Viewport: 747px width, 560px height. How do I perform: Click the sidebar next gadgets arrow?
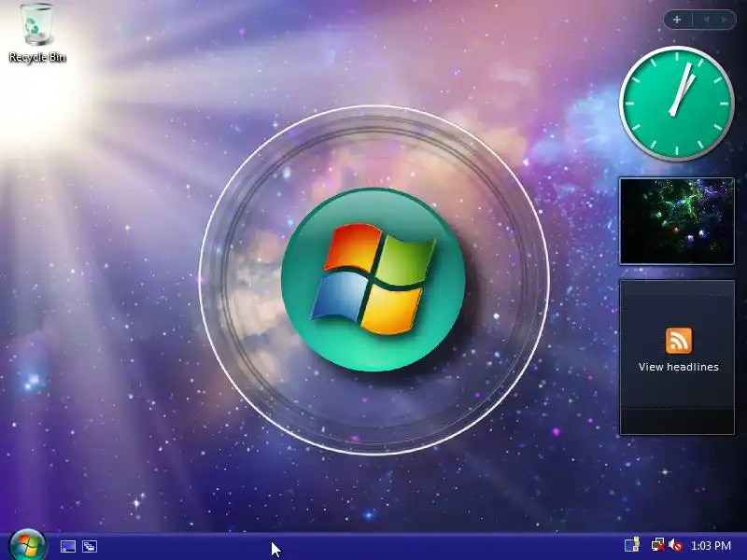[x=725, y=20]
